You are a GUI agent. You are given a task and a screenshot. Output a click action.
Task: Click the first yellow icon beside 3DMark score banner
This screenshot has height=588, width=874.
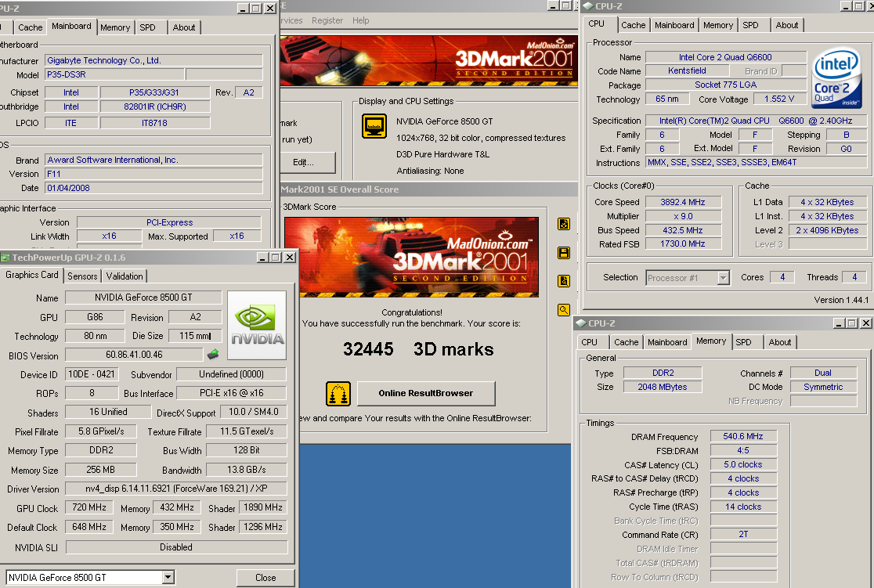pyautogui.click(x=564, y=224)
